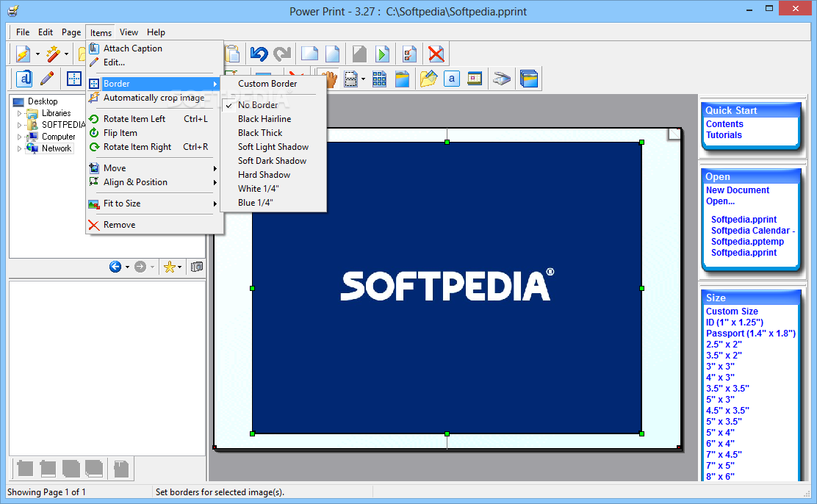Viewport: 817px width, 504px height.
Task: Open dropdown arrow next to magic wand
Action: click(x=66, y=54)
